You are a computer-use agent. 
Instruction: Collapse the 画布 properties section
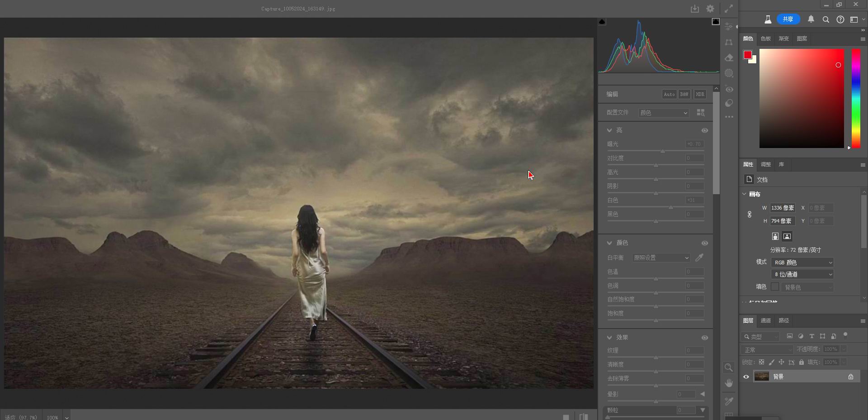[x=744, y=194]
